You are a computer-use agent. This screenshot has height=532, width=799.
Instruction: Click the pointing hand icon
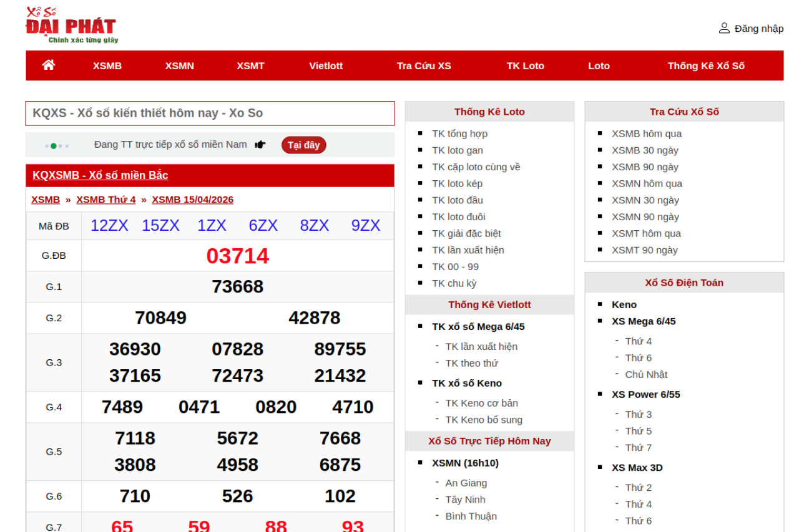pos(260,145)
